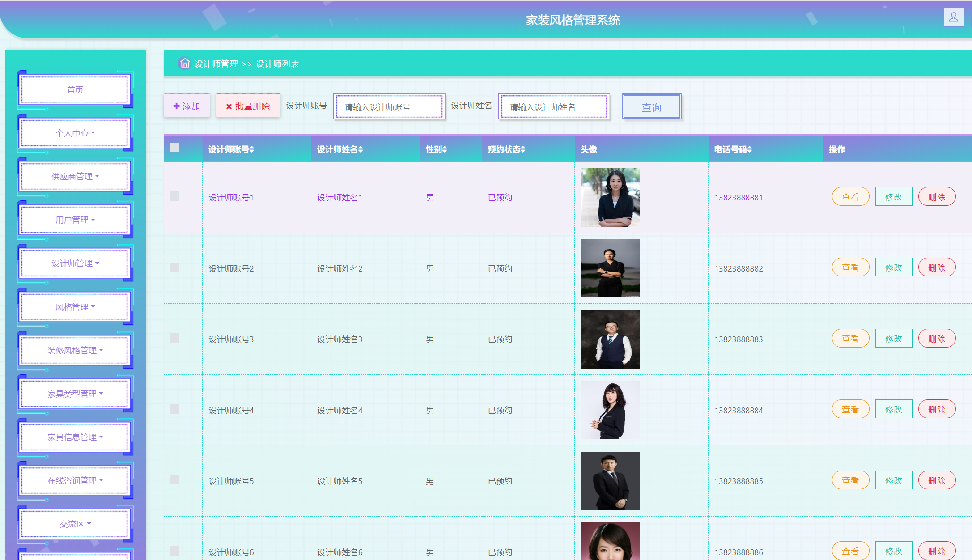Check the row for 设计师账号5
972x560 pixels.
pyautogui.click(x=175, y=480)
